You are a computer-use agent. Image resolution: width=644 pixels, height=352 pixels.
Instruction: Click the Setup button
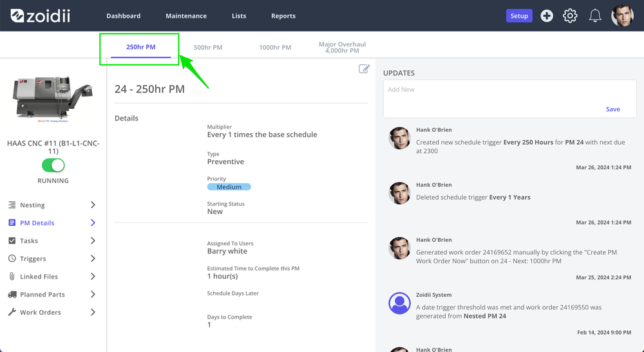(519, 15)
